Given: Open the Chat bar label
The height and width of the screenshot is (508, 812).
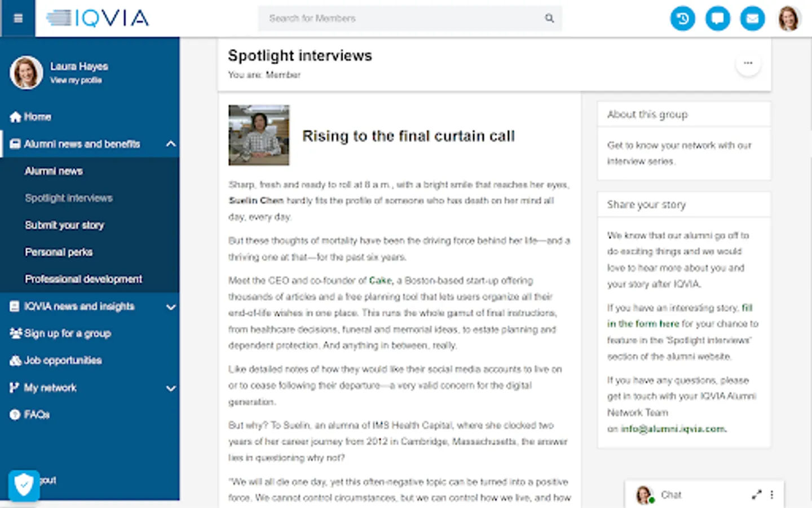Looking at the screenshot, I should [671, 495].
